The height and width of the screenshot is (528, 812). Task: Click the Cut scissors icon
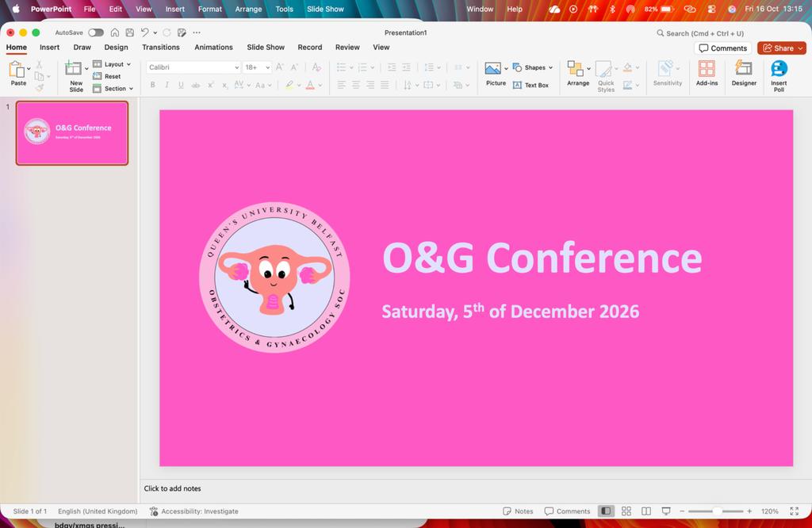pos(39,65)
